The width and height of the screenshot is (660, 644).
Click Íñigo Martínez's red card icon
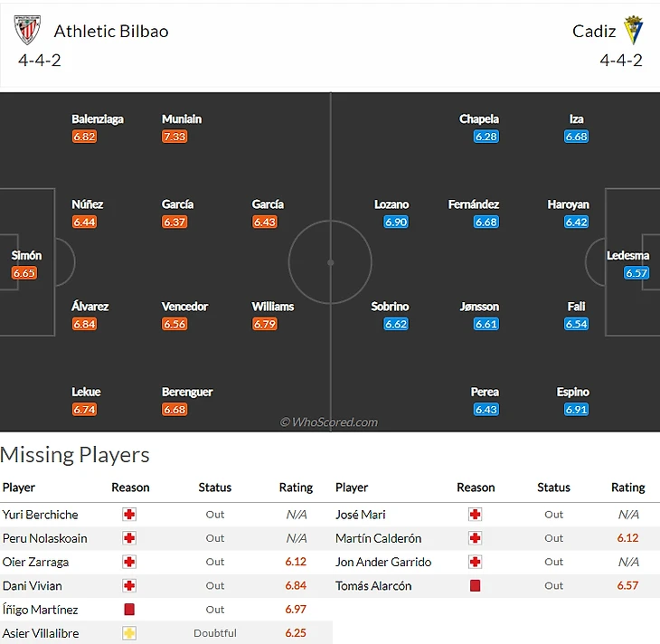129,610
